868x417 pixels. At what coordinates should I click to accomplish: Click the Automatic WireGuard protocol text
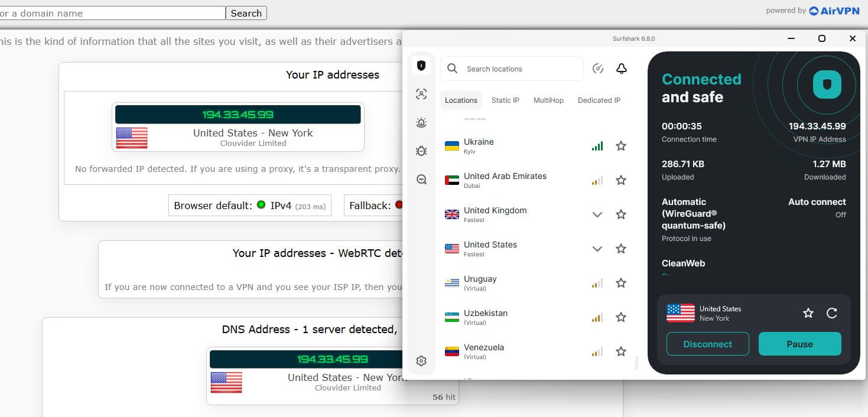tap(694, 213)
